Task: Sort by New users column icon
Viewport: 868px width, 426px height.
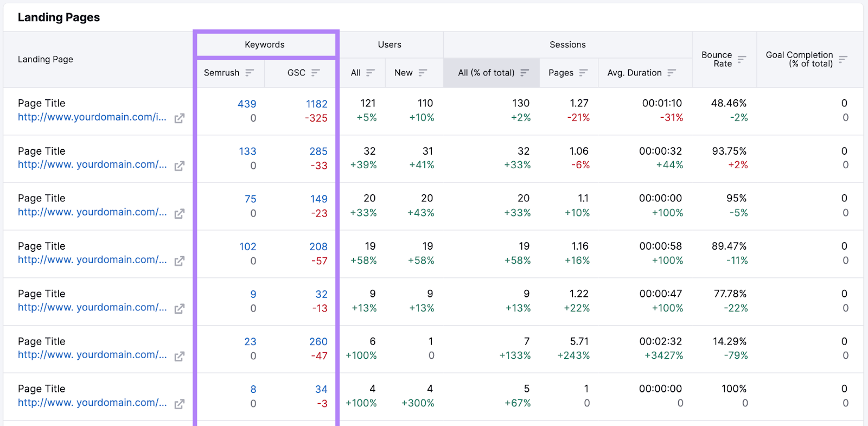Action: click(423, 73)
